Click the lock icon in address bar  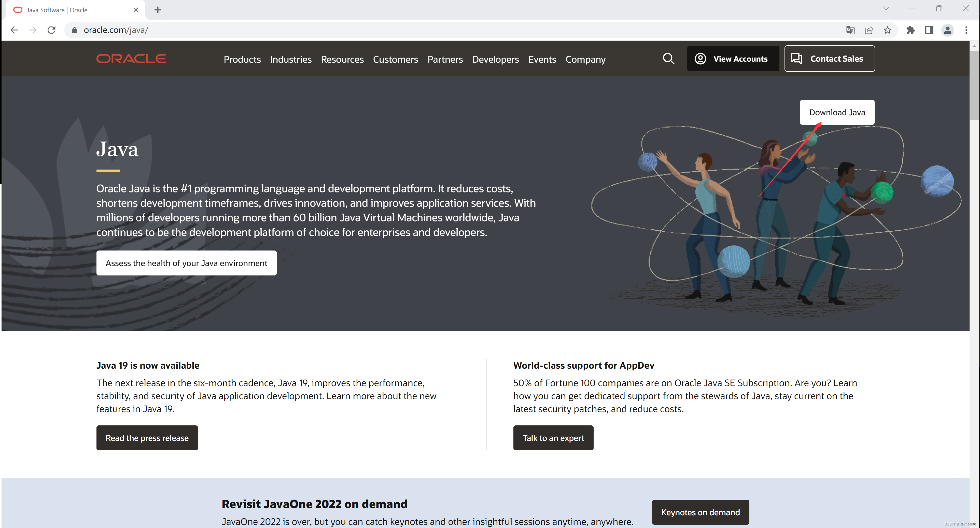(x=75, y=30)
